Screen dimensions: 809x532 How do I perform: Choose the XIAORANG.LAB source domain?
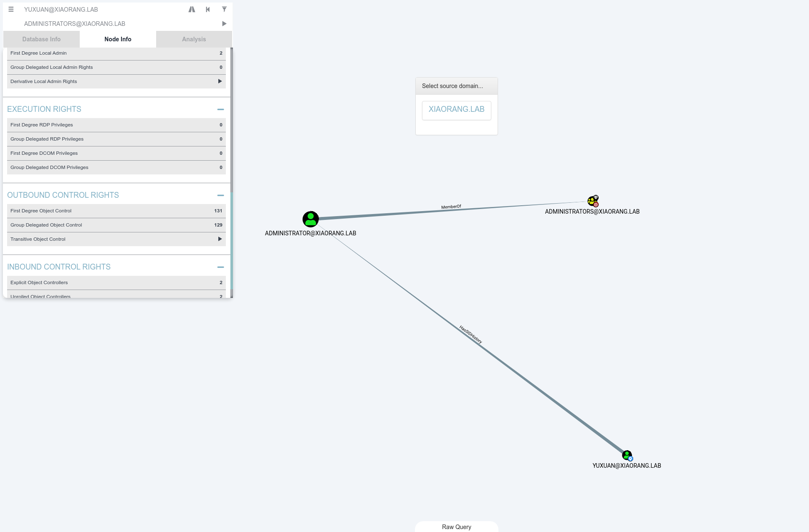click(456, 110)
